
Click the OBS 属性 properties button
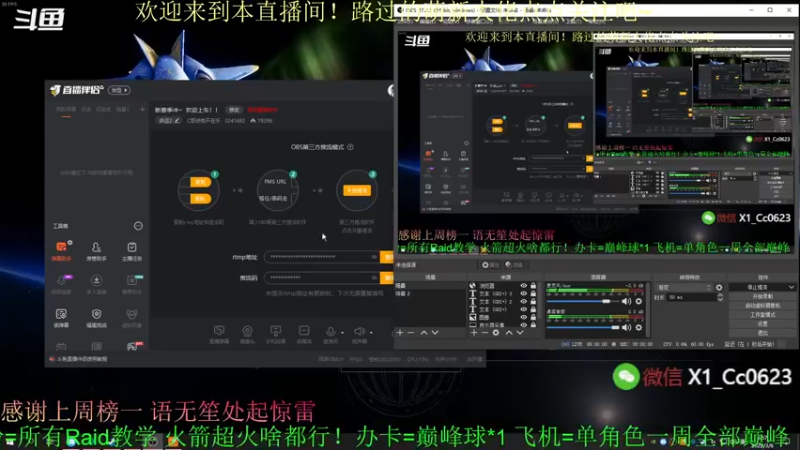click(490, 265)
